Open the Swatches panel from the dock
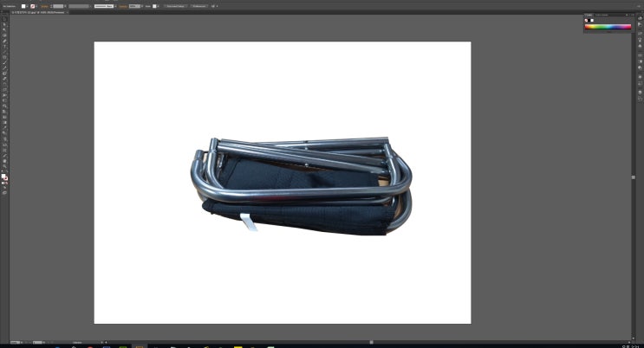The width and height of the screenshot is (644, 348). point(640,34)
